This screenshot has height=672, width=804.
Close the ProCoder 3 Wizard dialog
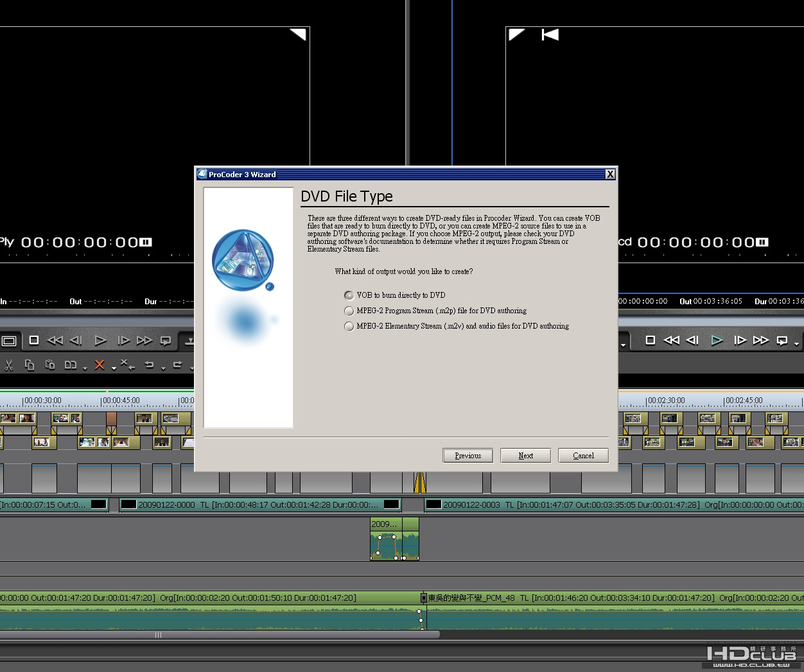(x=610, y=175)
